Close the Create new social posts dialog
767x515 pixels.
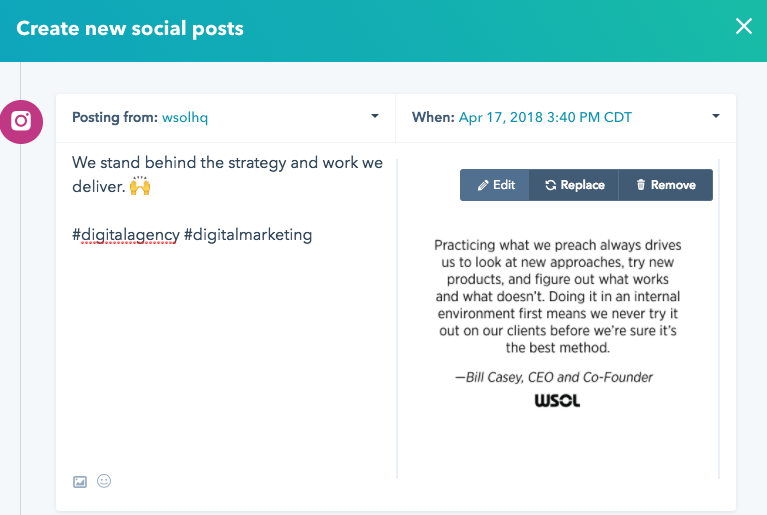pos(744,26)
